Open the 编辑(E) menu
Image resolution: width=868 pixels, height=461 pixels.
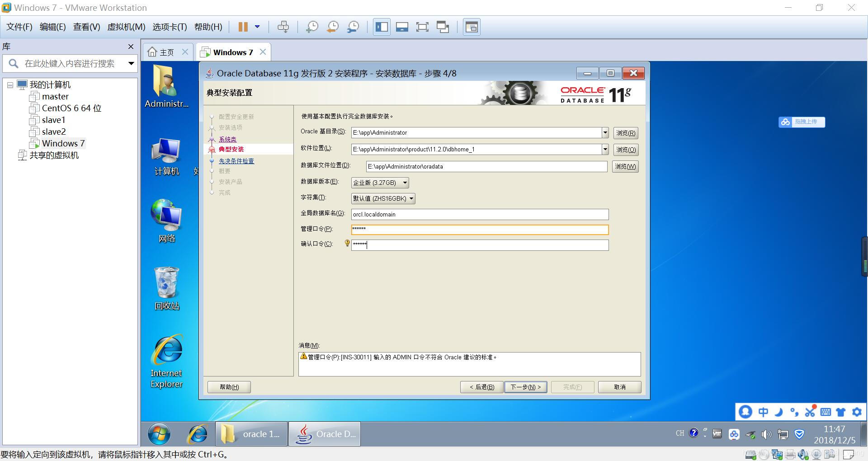coord(53,27)
